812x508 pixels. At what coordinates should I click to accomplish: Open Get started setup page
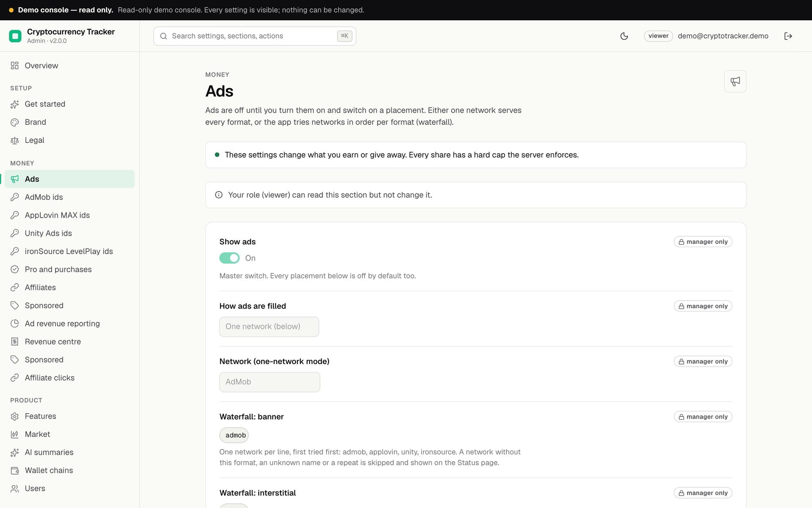click(x=70, y=104)
